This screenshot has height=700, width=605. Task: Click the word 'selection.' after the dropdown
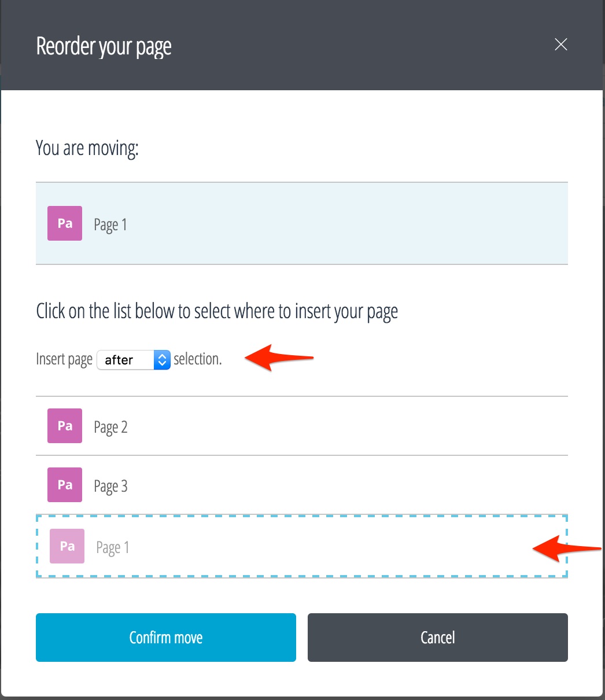pyautogui.click(x=198, y=360)
